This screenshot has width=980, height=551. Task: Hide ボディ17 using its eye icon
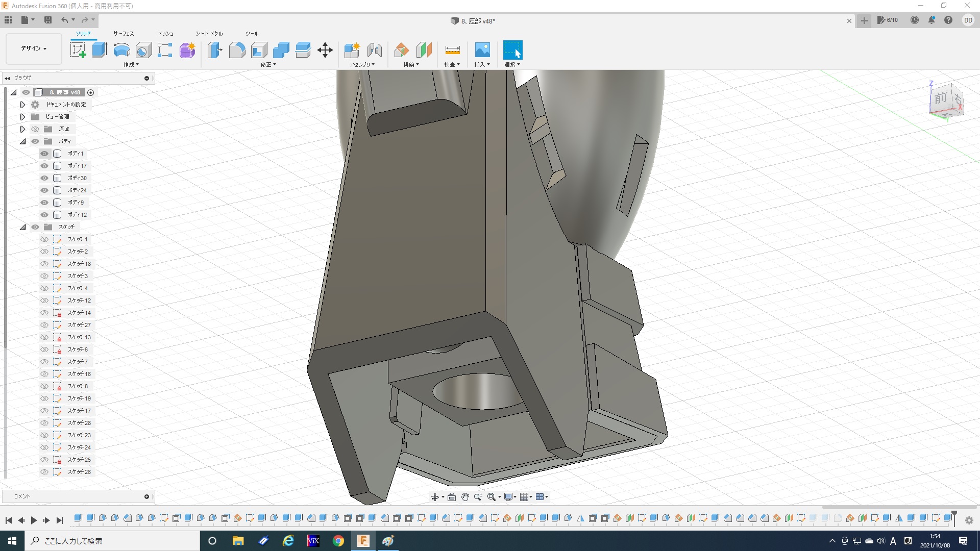[44, 166]
